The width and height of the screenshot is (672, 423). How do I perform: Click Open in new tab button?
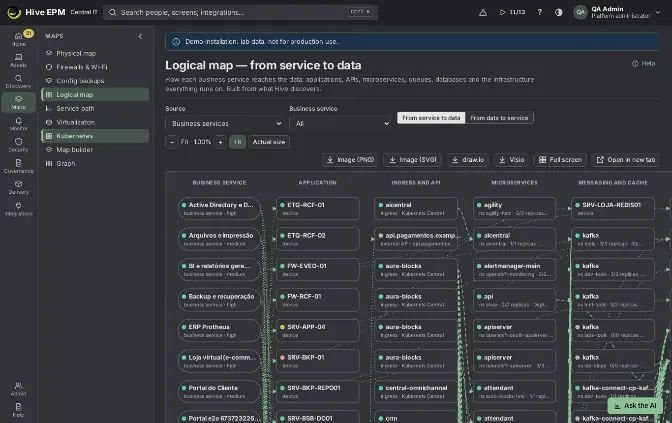pos(626,159)
